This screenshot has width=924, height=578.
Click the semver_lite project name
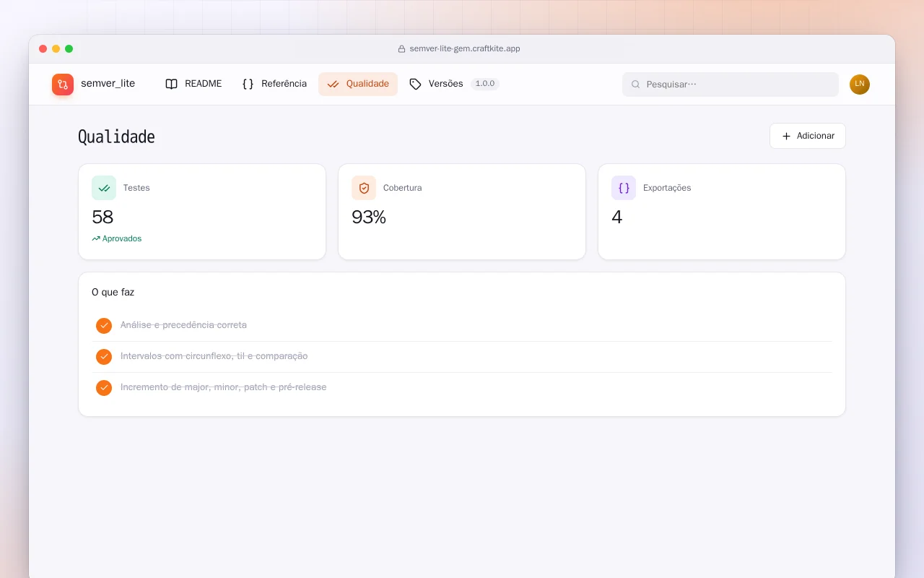108,84
